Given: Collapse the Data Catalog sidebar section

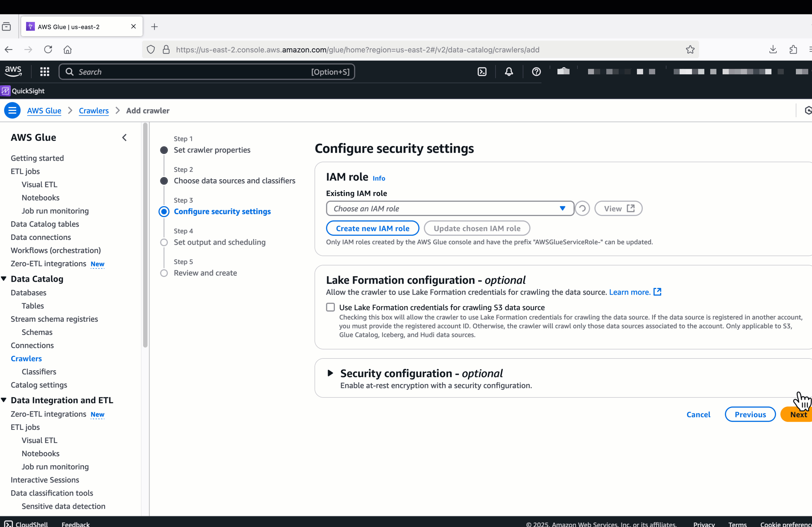Looking at the screenshot, I should point(4,279).
